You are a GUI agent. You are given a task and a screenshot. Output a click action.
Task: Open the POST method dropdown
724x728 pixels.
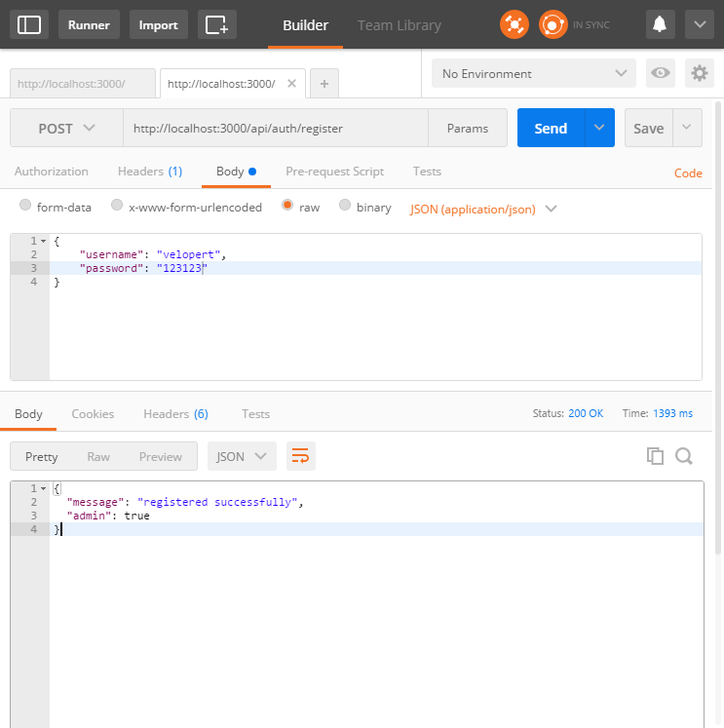click(x=66, y=128)
